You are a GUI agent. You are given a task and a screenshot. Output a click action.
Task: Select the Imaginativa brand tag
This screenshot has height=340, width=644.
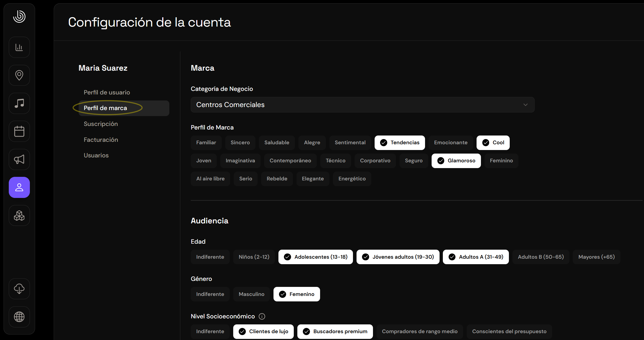tap(240, 161)
